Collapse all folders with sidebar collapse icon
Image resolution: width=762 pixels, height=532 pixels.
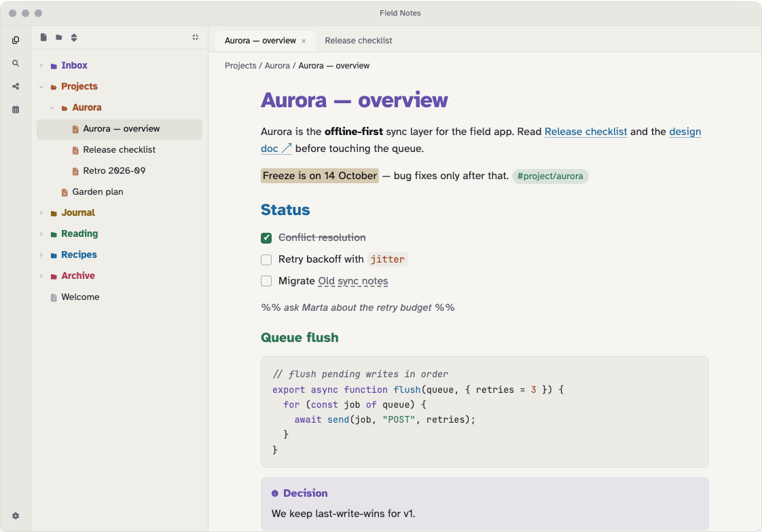pyautogui.click(x=196, y=37)
